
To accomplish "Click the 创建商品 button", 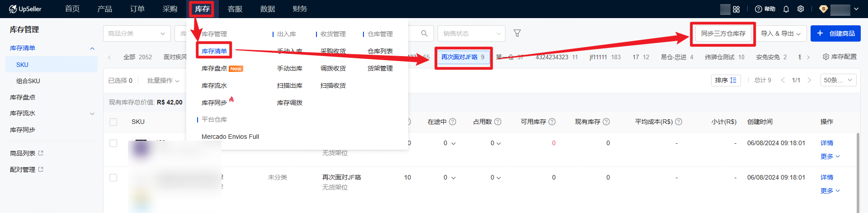I will point(835,33).
